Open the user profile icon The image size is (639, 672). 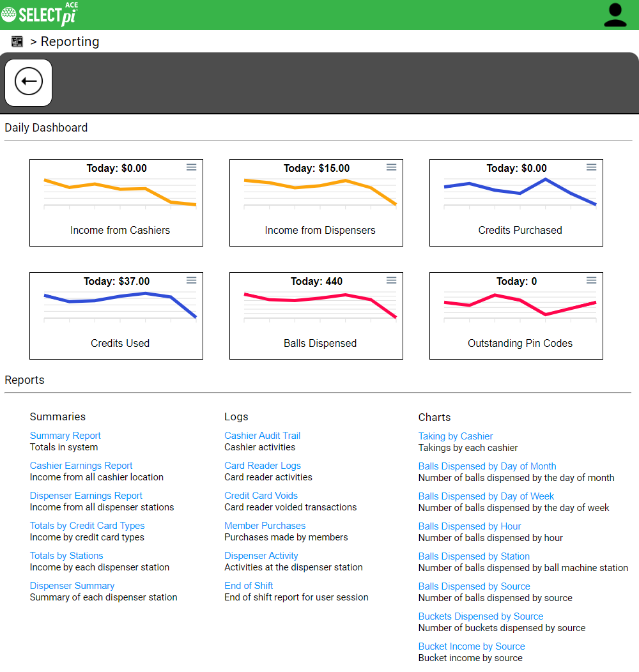615,15
